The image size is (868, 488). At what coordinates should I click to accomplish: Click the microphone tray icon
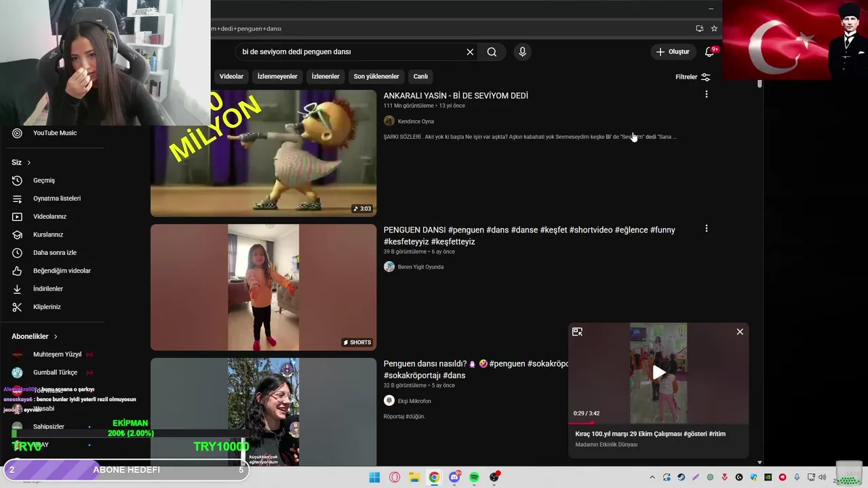point(797,477)
